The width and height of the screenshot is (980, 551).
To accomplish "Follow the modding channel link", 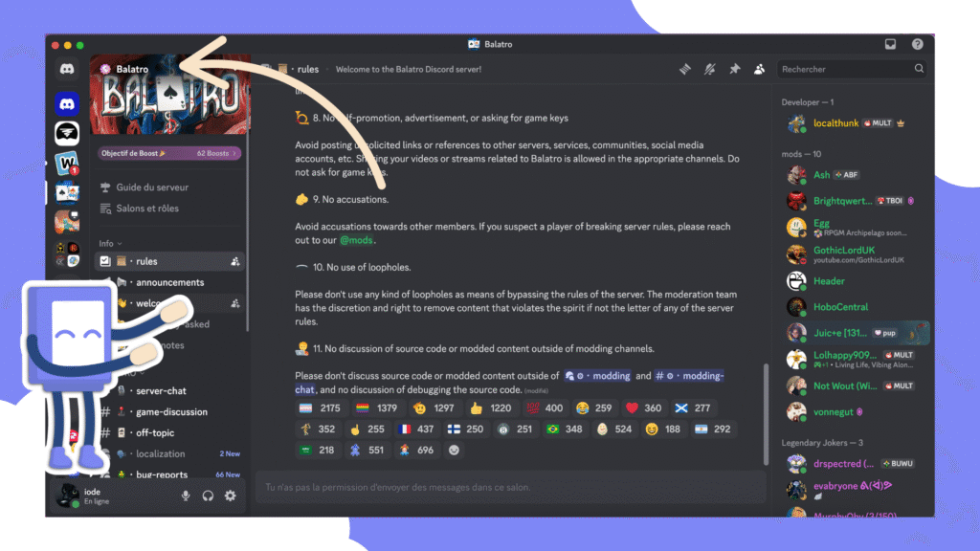I will pos(597,375).
